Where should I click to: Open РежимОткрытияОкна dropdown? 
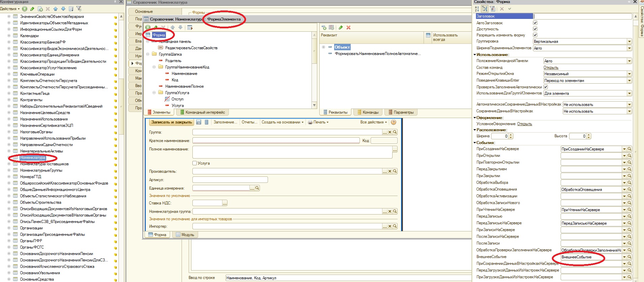[x=629, y=74]
